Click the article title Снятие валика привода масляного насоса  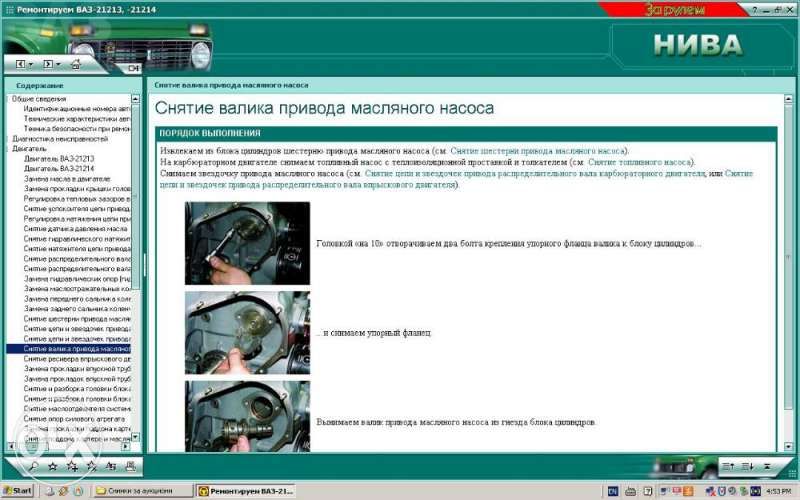coord(324,108)
